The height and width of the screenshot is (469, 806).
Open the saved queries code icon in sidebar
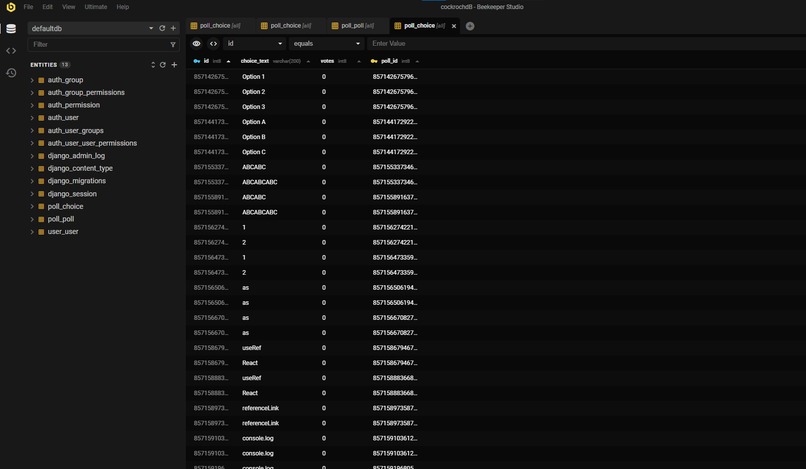11,51
